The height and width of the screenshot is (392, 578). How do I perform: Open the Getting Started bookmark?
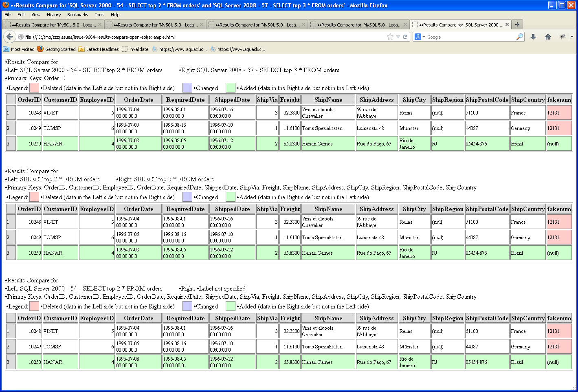56,49
